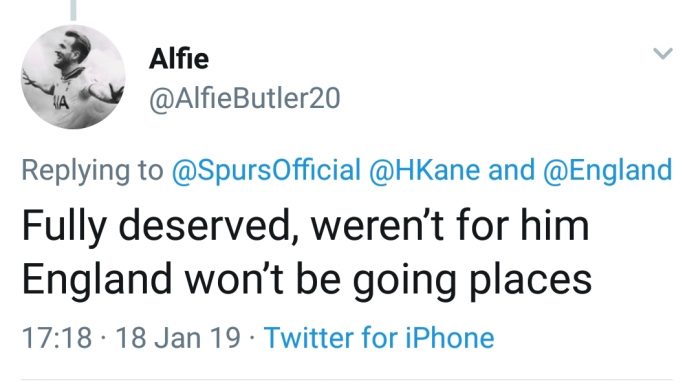Click the blue 'and' between the mentions
The width and height of the screenshot is (696, 384).
click(512, 170)
